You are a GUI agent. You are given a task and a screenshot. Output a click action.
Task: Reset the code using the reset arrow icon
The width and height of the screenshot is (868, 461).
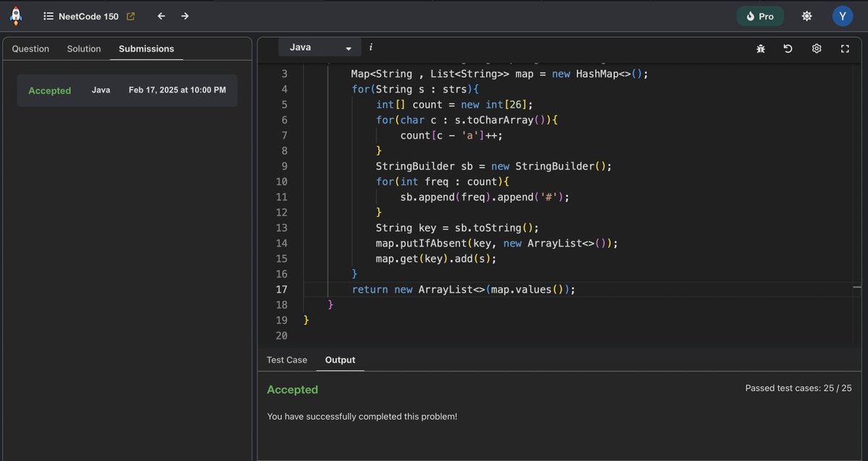pyautogui.click(x=788, y=48)
